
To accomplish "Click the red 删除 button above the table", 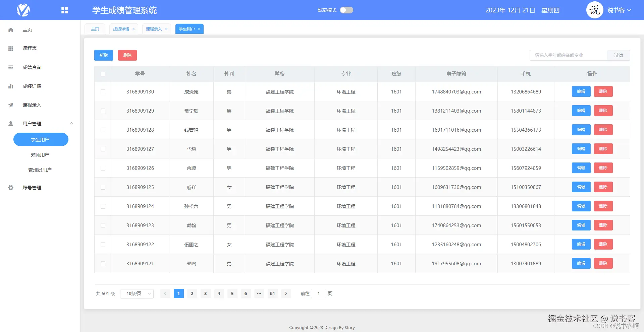I will pos(127,55).
